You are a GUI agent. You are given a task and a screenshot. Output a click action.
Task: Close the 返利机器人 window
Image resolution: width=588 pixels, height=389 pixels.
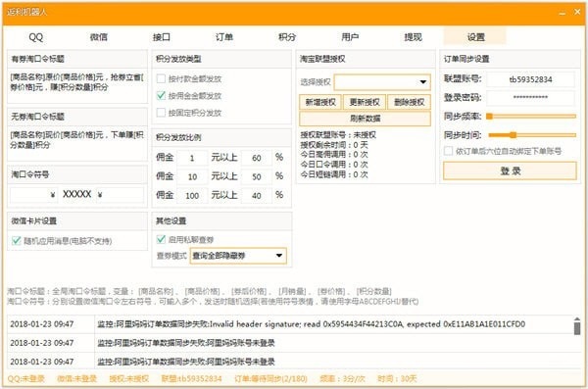[x=577, y=12]
